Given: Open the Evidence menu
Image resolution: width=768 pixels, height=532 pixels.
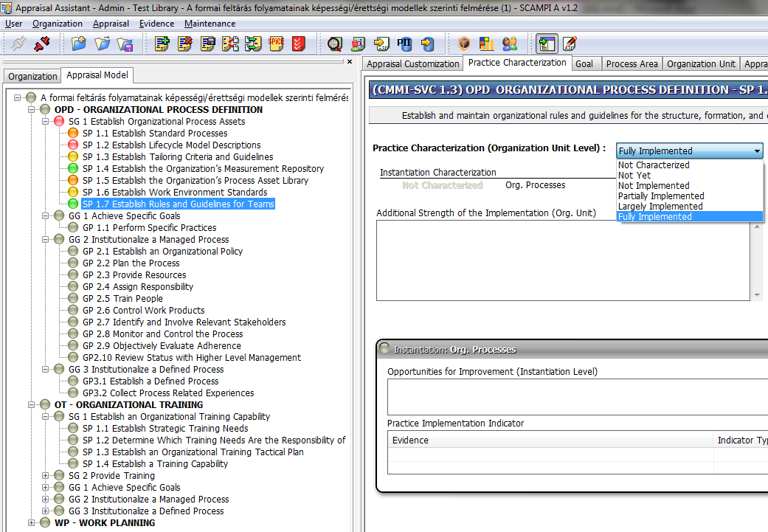Looking at the screenshot, I should click(156, 24).
